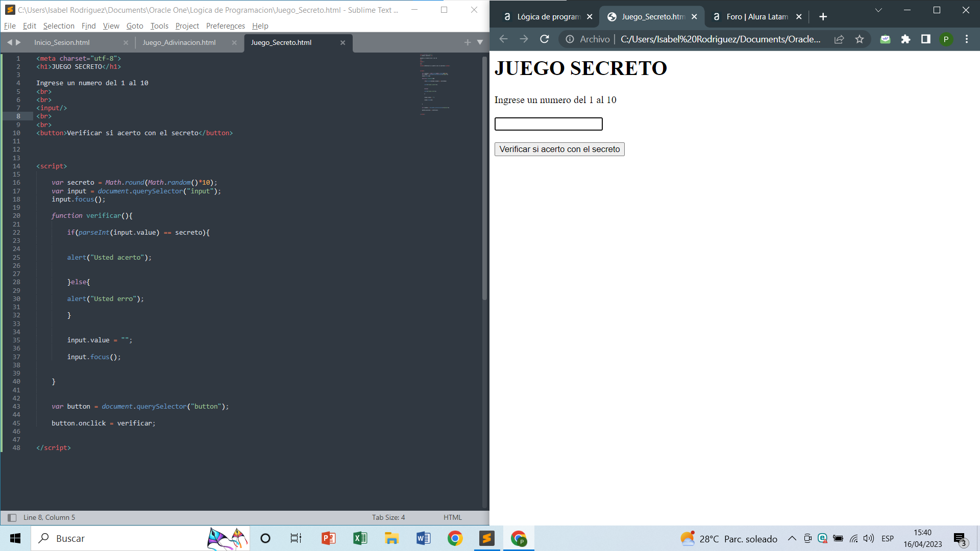This screenshot has height=551, width=980.
Task: Change the Tab Size: 4 setting
Action: point(388,517)
